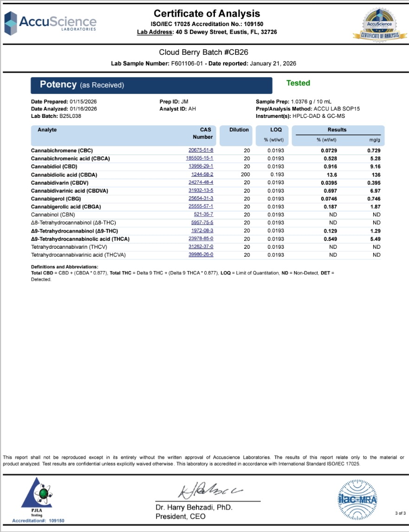Click the 200 dilution value for CBDA

coord(246,175)
